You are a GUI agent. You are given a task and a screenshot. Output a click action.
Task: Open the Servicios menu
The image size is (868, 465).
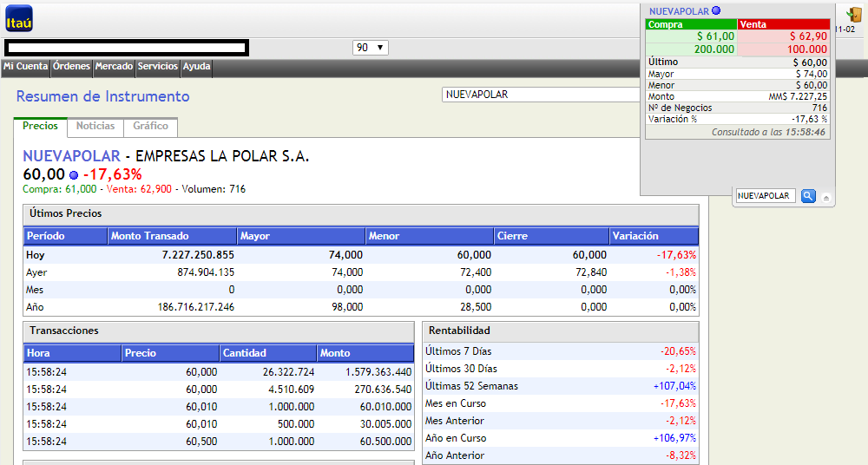pyautogui.click(x=158, y=67)
